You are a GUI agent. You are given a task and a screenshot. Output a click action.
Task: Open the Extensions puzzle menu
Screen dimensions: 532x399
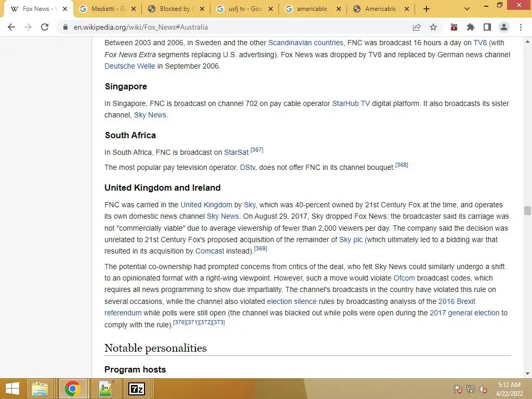point(471,27)
